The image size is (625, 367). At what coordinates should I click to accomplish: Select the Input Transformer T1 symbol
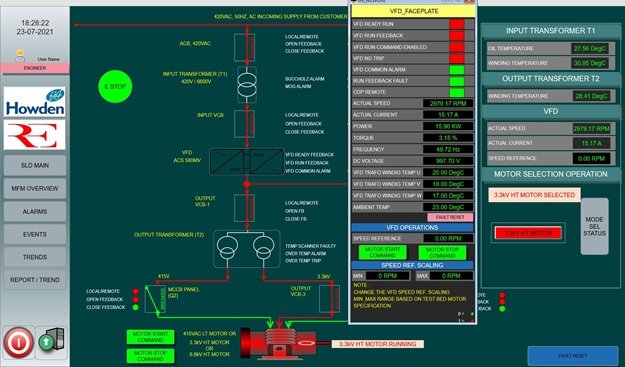247,85
